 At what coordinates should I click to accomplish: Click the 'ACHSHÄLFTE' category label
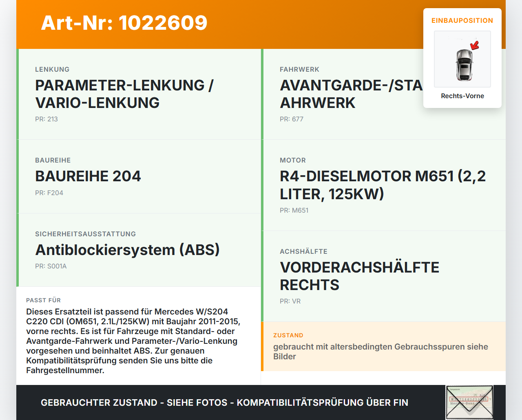click(304, 251)
